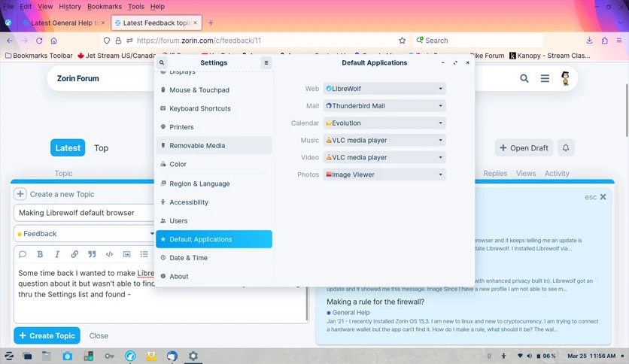Insert hyperlink in composer toolbar

(x=74, y=254)
